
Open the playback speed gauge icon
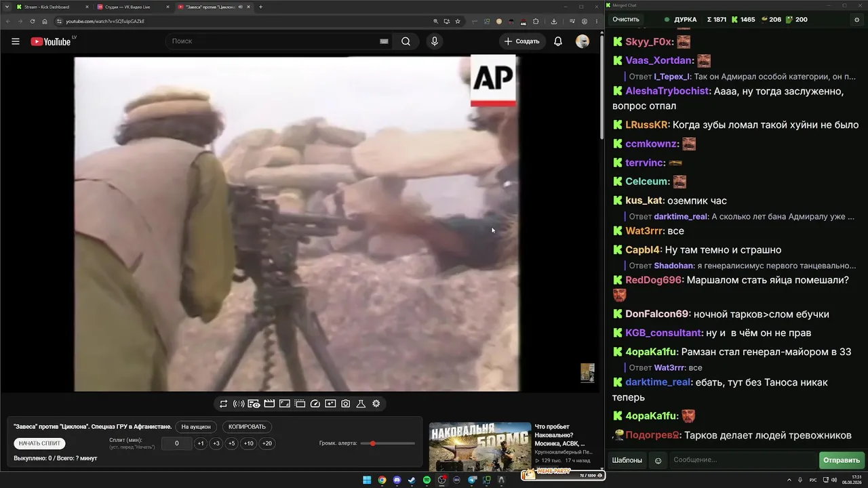tap(315, 404)
